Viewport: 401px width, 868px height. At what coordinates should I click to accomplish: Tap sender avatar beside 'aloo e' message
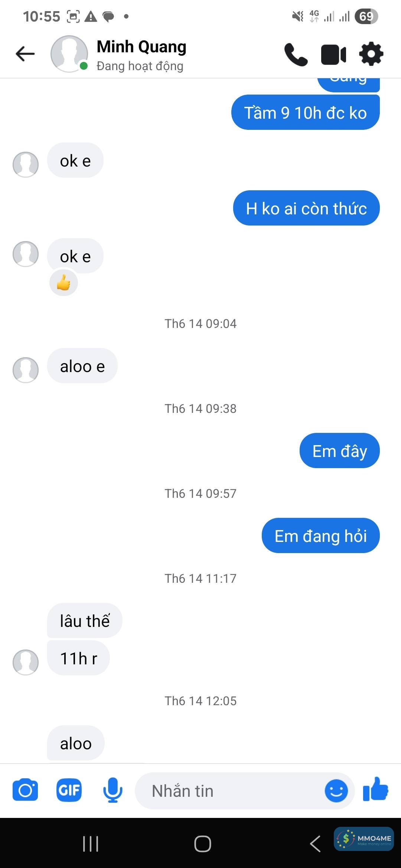click(x=26, y=370)
